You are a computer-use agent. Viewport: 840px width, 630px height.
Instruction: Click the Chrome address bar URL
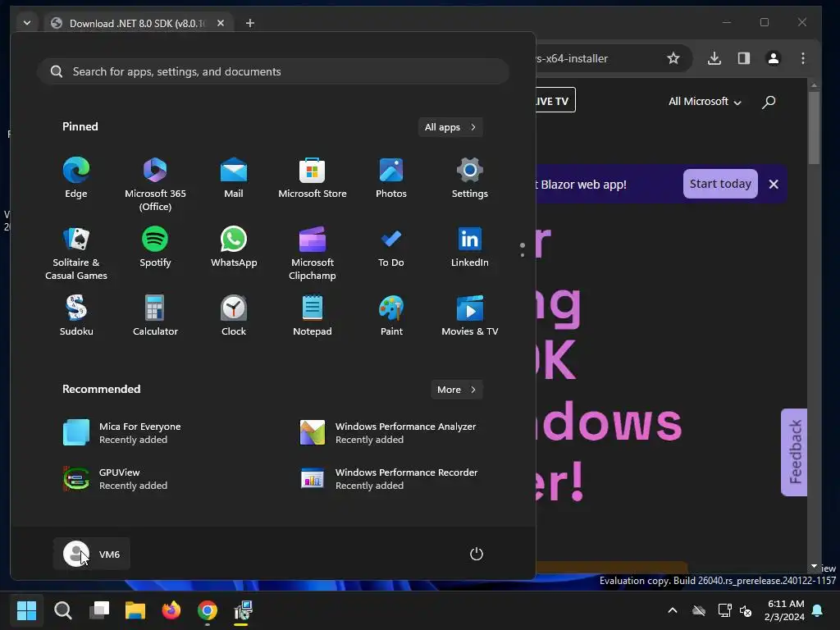coord(572,58)
